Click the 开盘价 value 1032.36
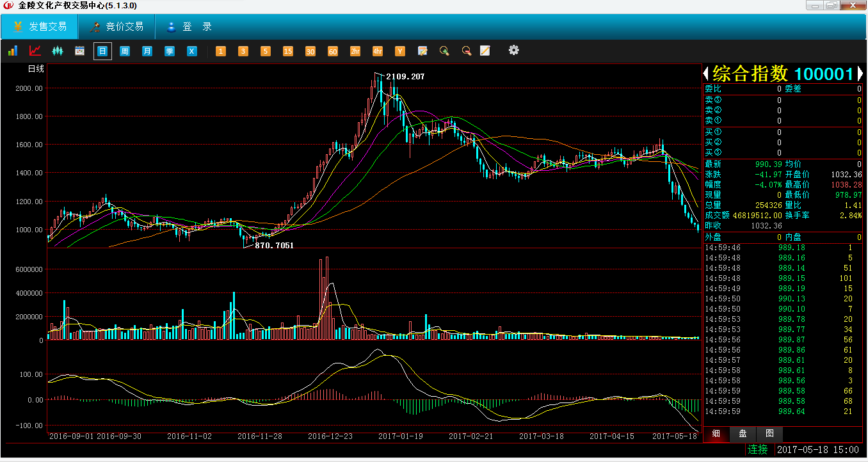 [x=846, y=175]
